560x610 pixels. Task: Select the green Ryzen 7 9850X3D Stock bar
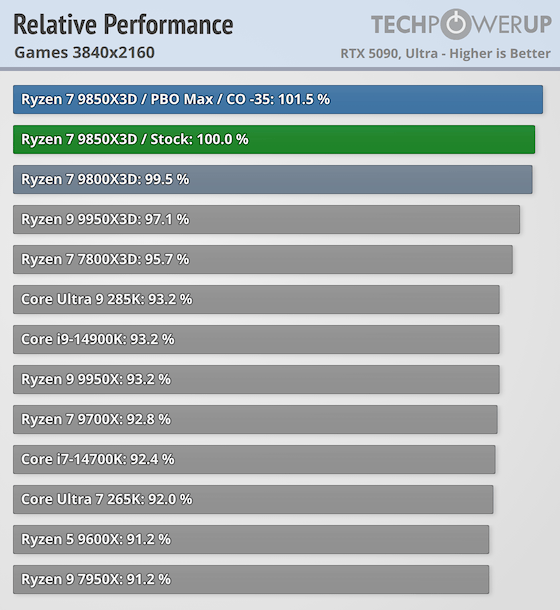[x=274, y=140]
